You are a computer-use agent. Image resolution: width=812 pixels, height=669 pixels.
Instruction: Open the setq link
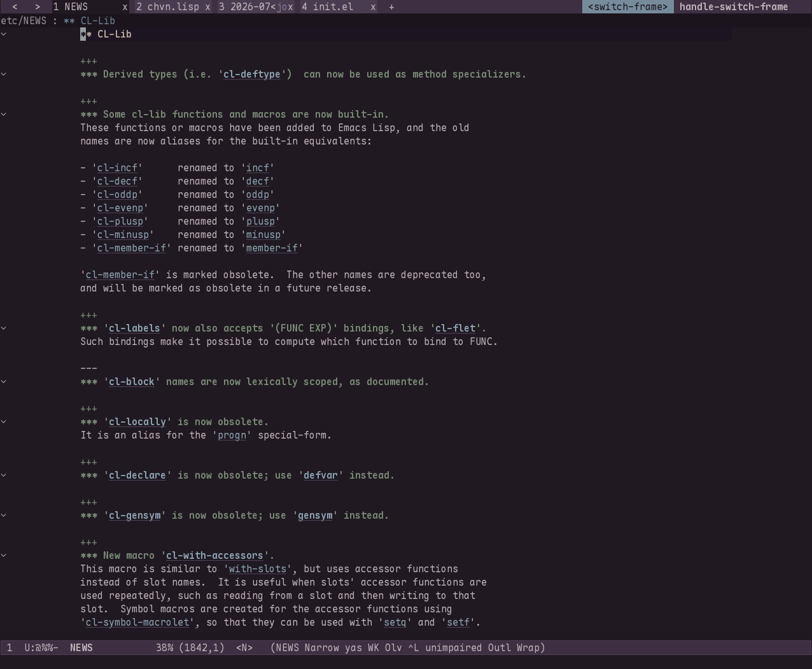click(x=395, y=623)
